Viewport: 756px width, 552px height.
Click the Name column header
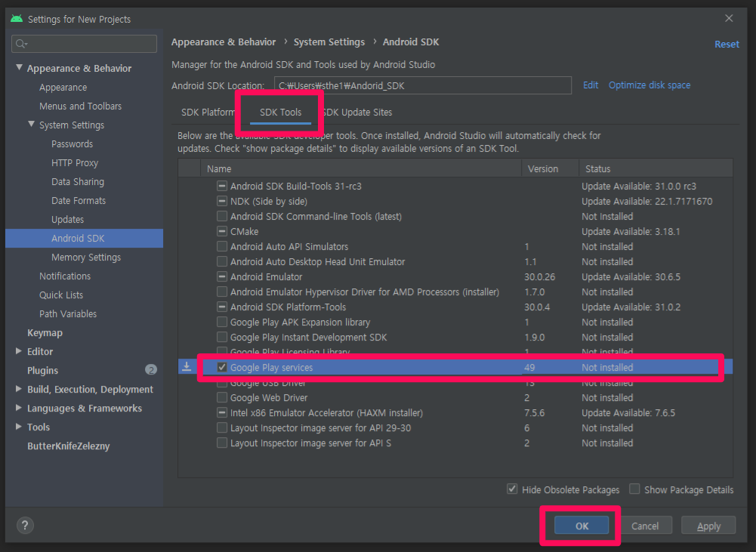[x=361, y=168]
